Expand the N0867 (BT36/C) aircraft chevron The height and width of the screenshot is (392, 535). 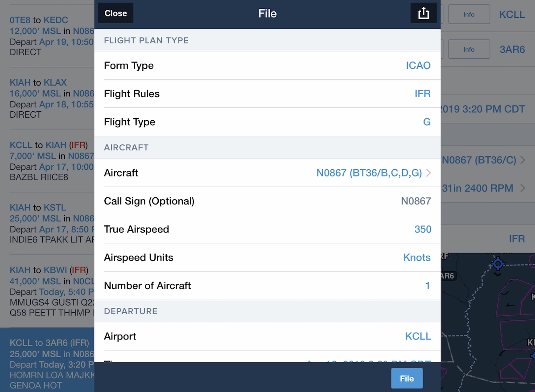[x=523, y=160]
